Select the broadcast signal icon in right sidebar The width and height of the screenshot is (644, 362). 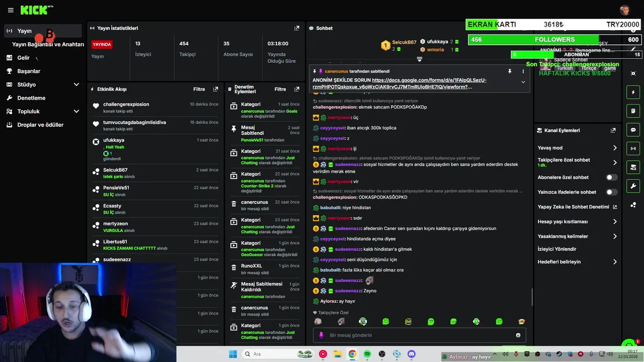[633, 148]
